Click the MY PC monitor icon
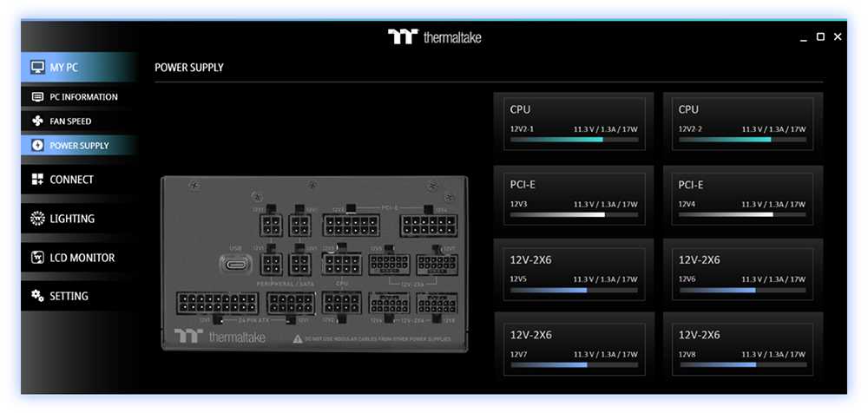868x413 pixels. coord(37,68)
